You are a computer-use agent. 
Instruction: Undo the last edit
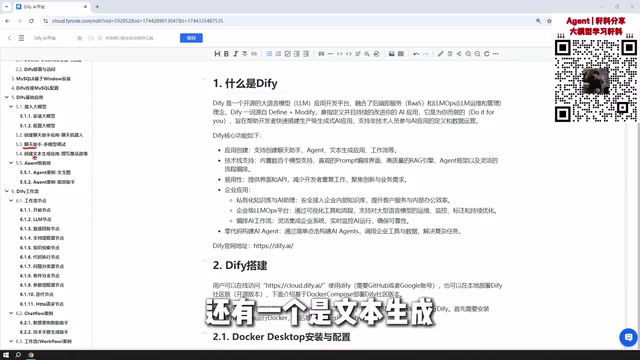pyautogui.click(x=416, y=54)
